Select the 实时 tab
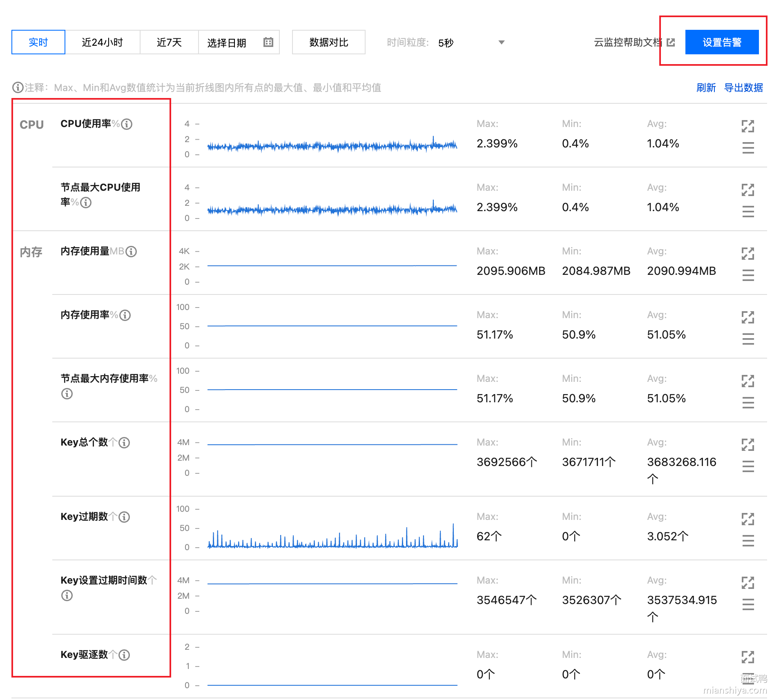The width and height of the screenshot is (772, 700). tap(38, 42)
